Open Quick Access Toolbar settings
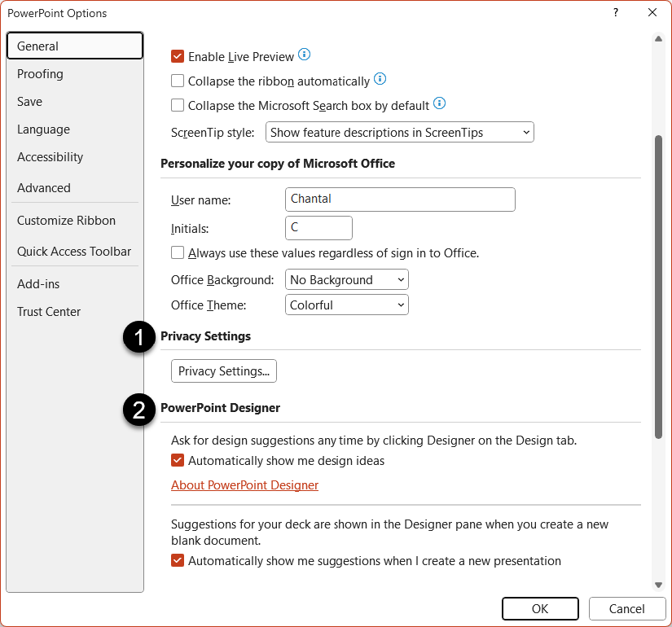 pos(75,251)
